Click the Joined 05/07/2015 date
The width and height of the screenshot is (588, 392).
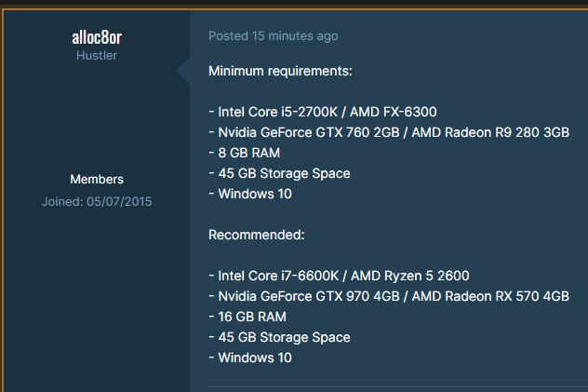pos(97,201)
